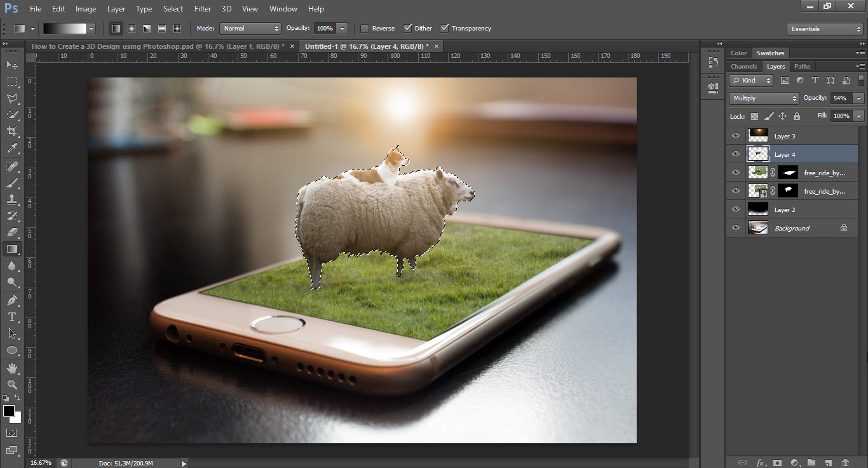Click the foreground color swatch
The width and height of the screenshot is (868, 468).
pyautogui.click(x=9, y=411)
